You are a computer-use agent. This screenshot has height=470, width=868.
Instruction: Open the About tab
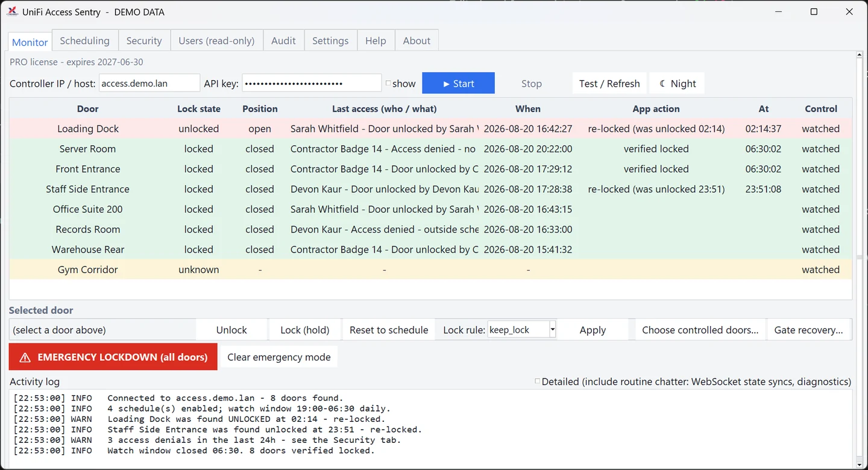coord(417,40)
